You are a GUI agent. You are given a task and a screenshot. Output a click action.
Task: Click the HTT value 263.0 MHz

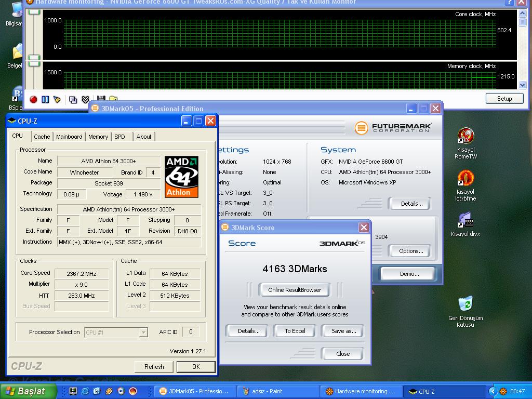[x=82, y=296]
